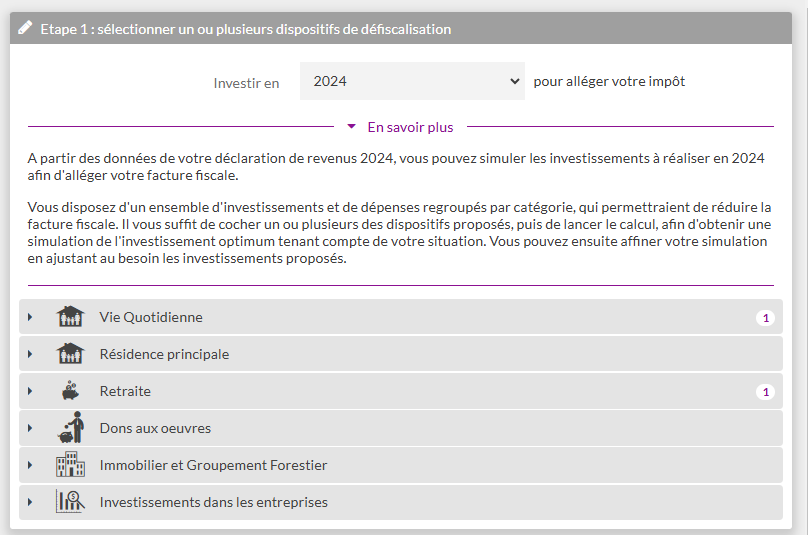Expand the Vie Quotidienne category arrow
The image size is (808, 535).
click(x=30, y=317)
